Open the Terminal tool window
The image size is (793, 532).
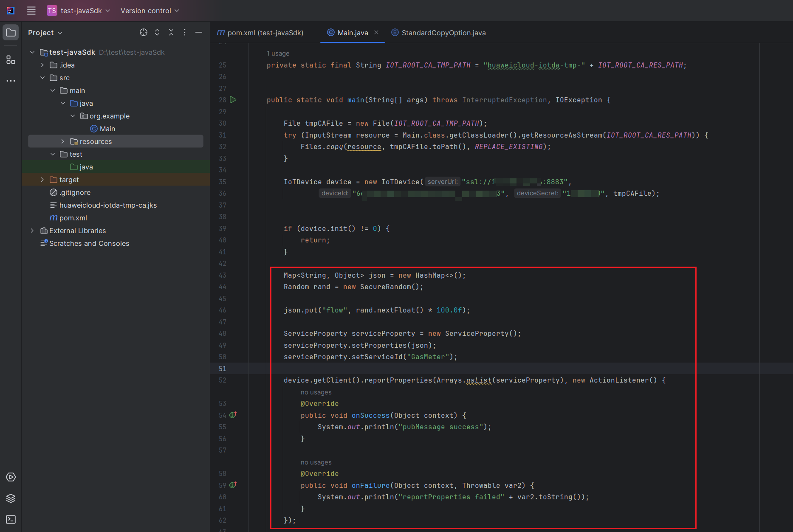tap(11, 519)
